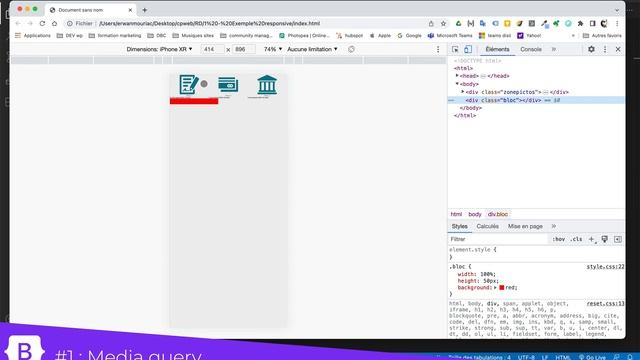
Task: Switch to the Éléments tab
Action: pos(497,49)
